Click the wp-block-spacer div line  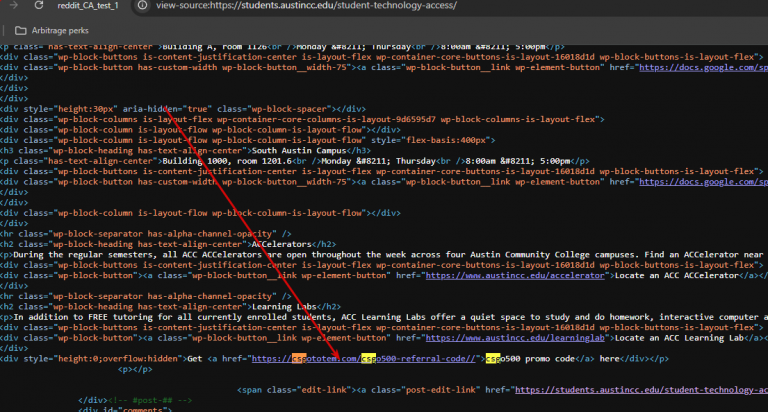183,109
